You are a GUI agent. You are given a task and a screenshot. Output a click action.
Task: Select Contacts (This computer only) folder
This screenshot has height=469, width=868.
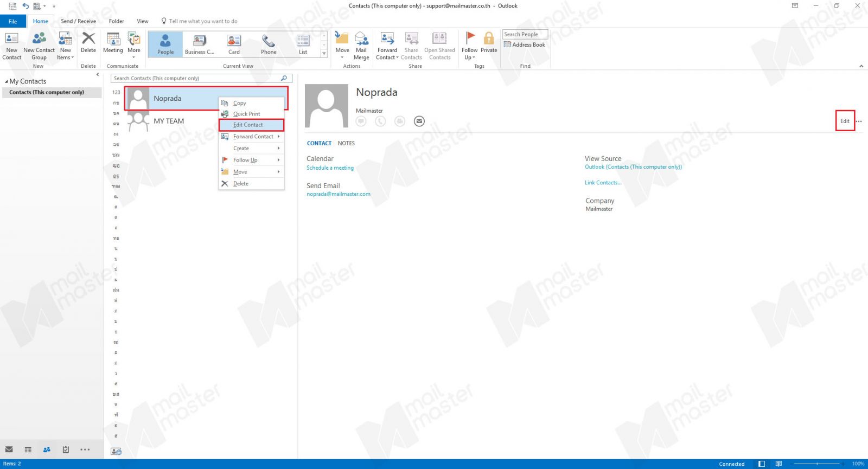52,92
